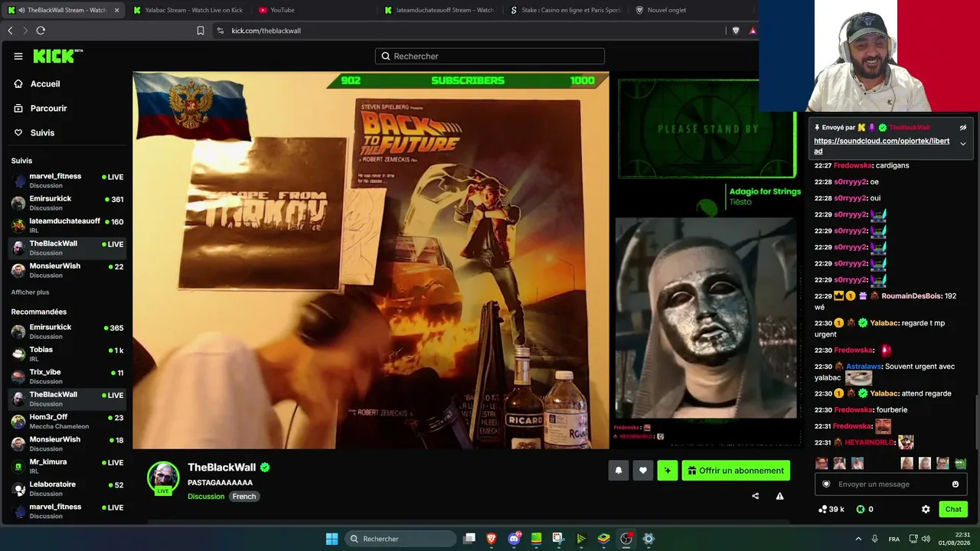
Task: Toggle follow with the heart button
Action: pyautogui.click(x=643, y=471)
